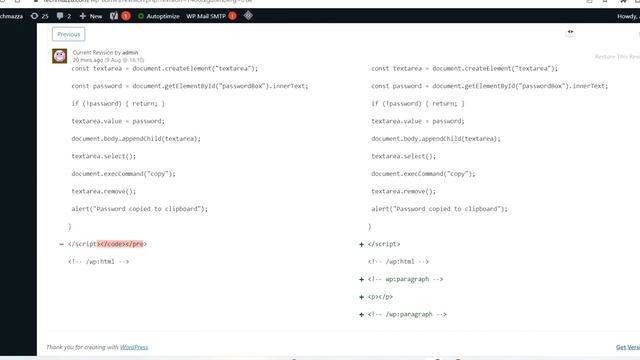
Task: Click the Restore This Revision button
Action: click(x=617, y=56)
